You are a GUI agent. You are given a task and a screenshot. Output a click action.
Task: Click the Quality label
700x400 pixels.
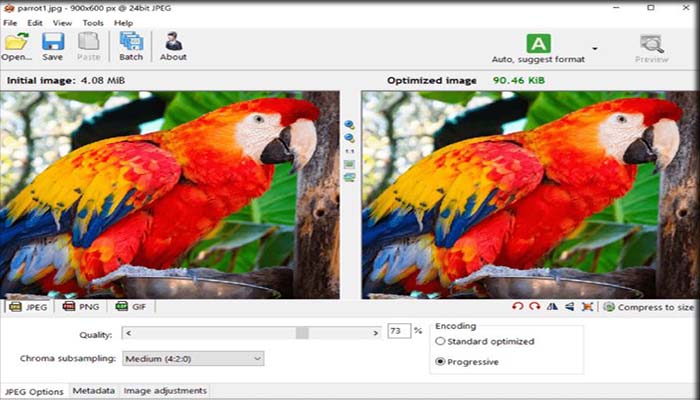click(x=96, y=335)
